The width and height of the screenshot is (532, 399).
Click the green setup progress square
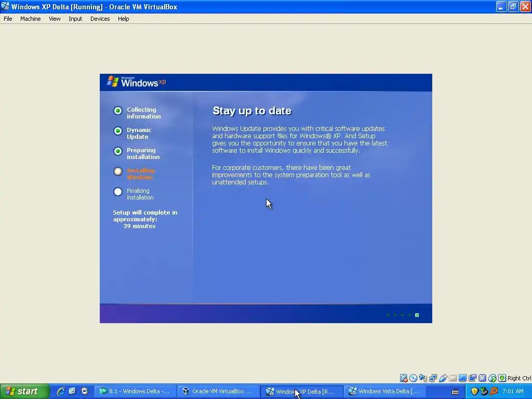[x=417, y=315]
